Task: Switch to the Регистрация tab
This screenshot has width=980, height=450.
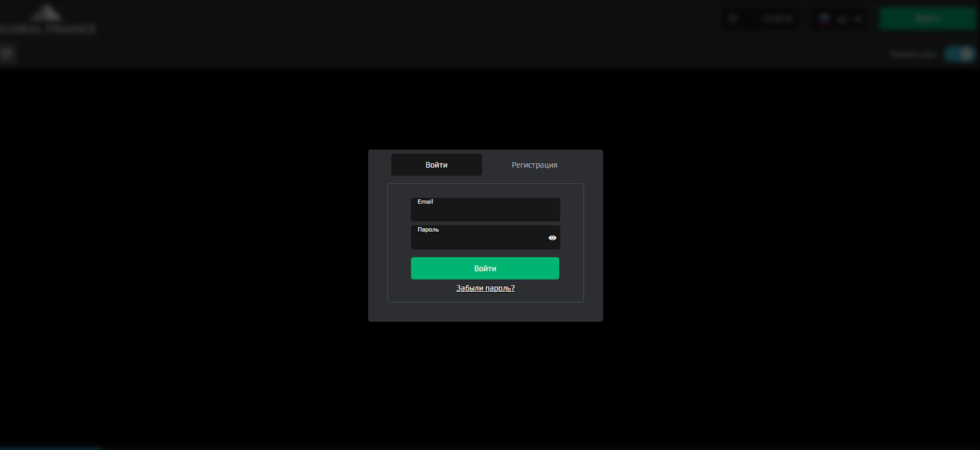Action: click(535, 165)
